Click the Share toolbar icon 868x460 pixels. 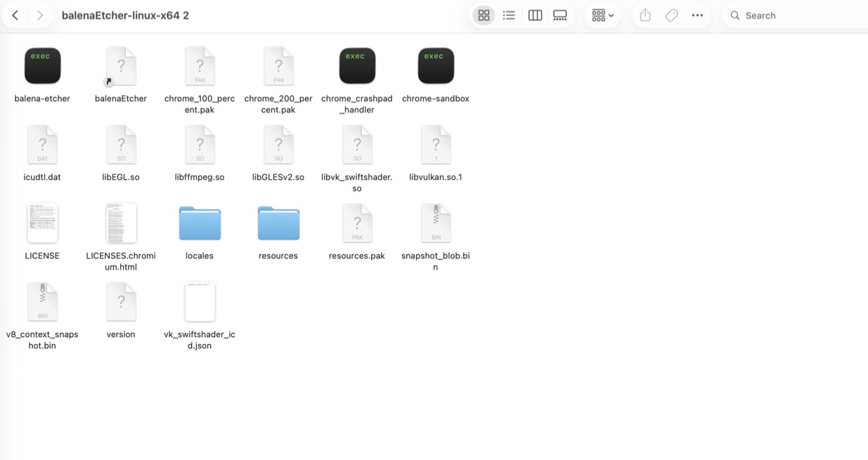point(645,15)
